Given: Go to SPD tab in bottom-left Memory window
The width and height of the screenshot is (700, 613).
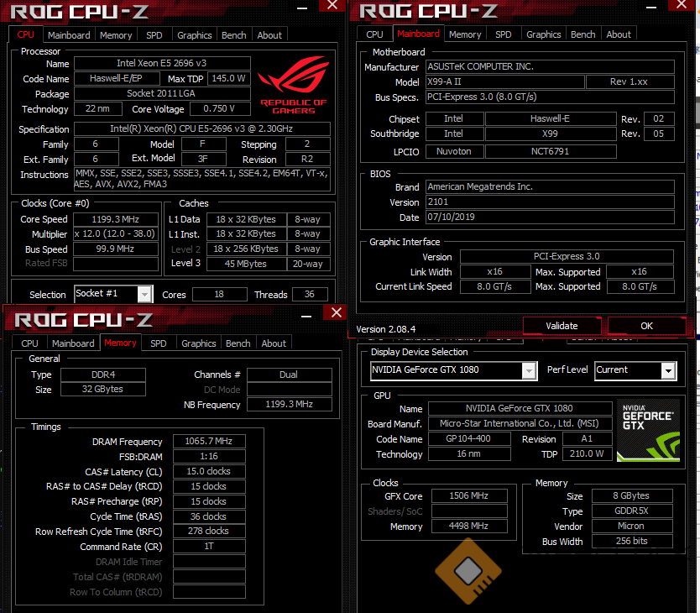Looking at the screenshot, I should click(x=158, y=343).
